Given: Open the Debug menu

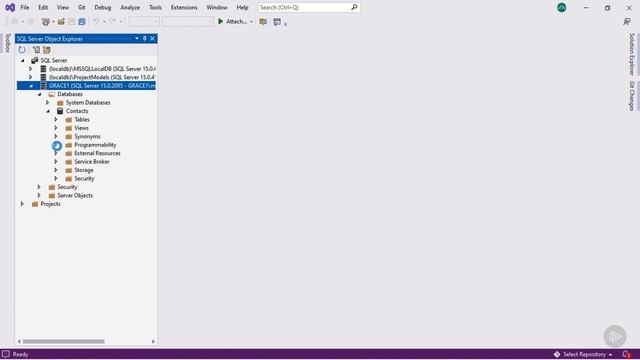Looking at the screenshot, I should point(102,7).
